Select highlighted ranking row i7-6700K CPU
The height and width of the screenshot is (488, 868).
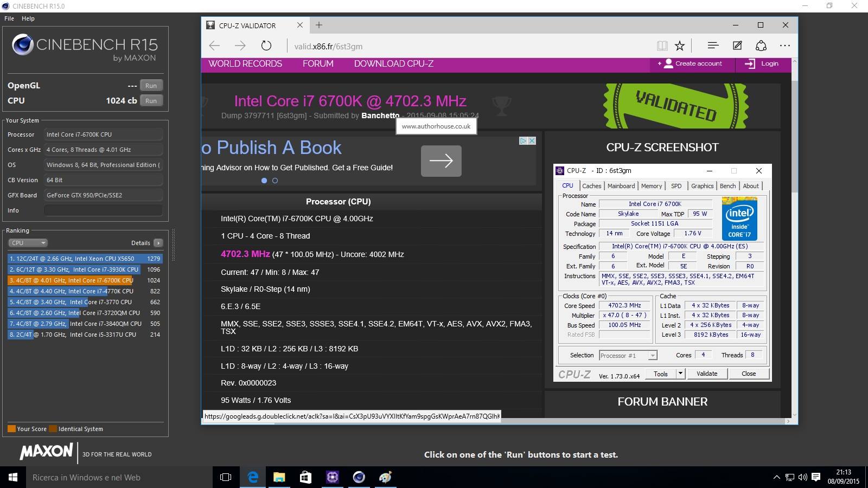(85, 280)
